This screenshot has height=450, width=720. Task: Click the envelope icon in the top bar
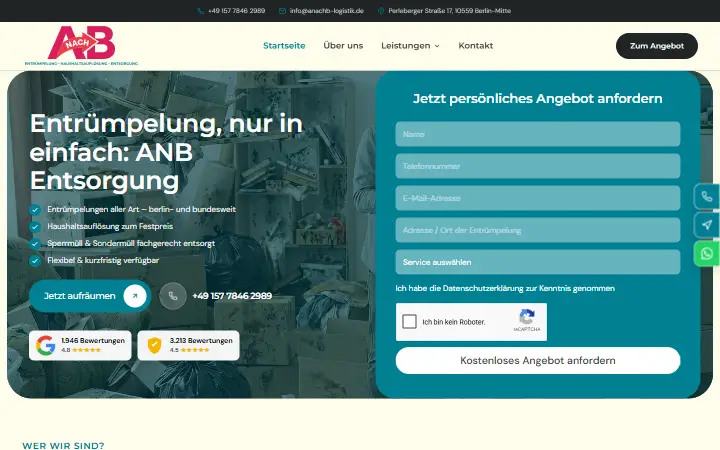click(x=282, y=11)
